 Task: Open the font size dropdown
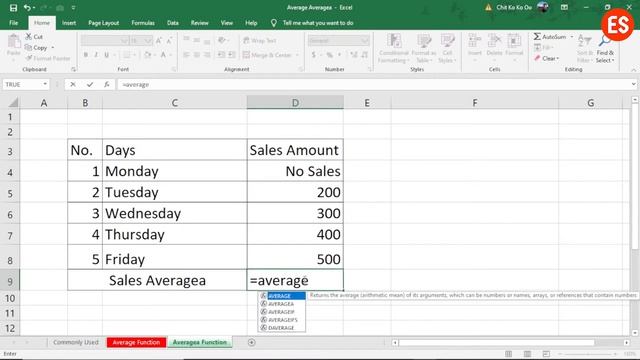[x=148, y=40]
